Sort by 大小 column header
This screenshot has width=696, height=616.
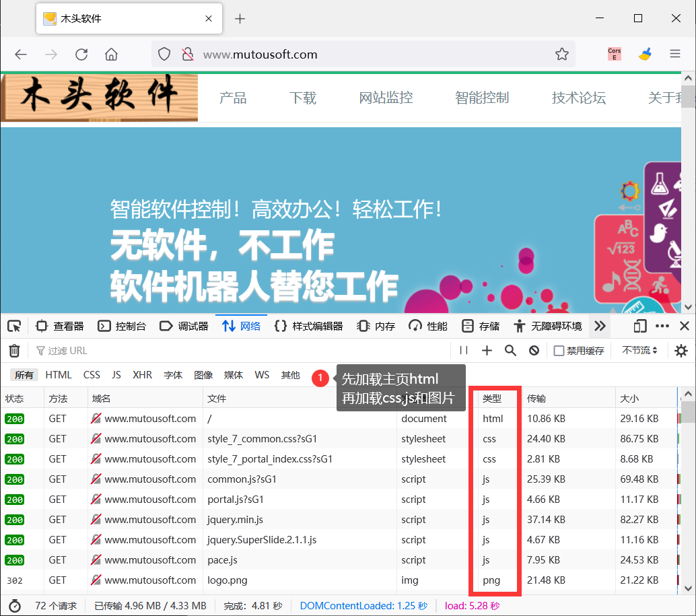646,399
